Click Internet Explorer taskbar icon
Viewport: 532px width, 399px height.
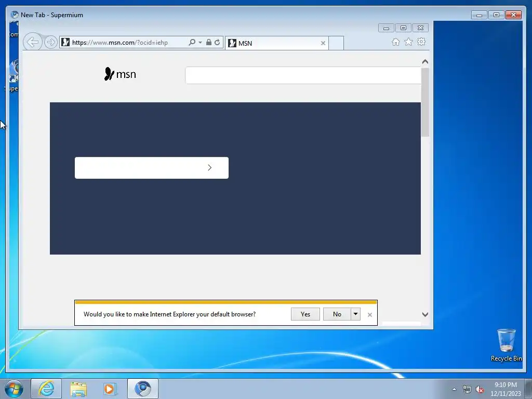tap(46, 389)
